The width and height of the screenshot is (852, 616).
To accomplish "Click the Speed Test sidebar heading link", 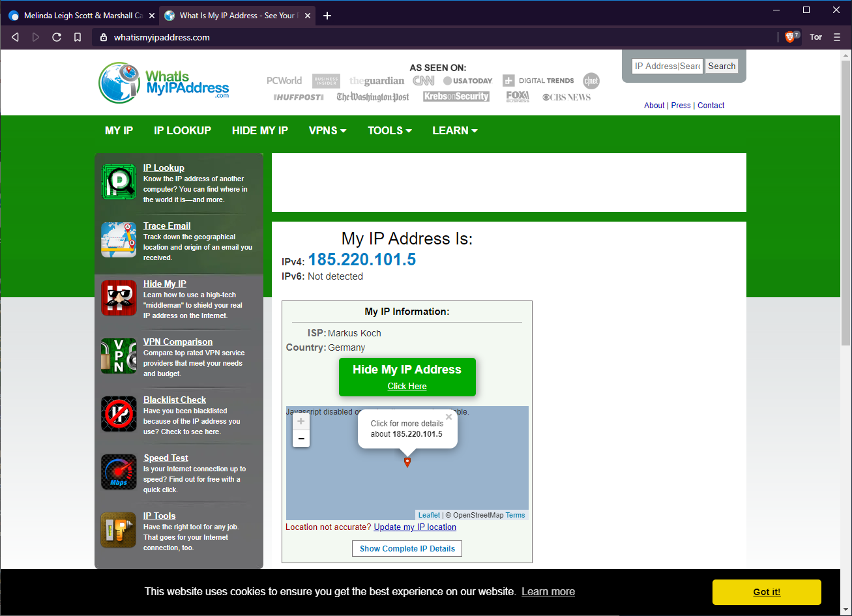I will click(166, 458).
